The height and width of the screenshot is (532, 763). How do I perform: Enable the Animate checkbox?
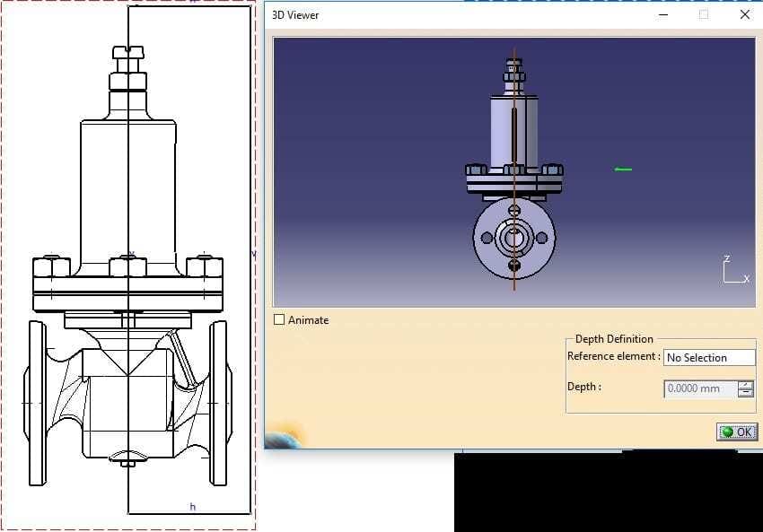[279, 319]
